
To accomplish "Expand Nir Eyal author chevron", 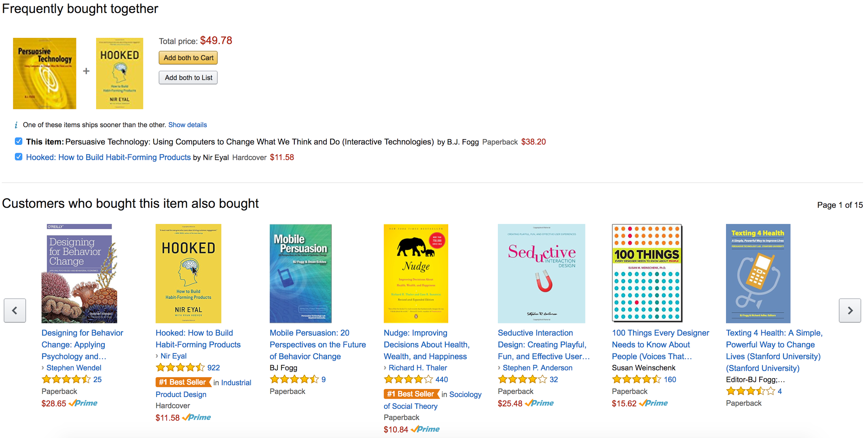I will pyautogui.click(x=157, y=356).
